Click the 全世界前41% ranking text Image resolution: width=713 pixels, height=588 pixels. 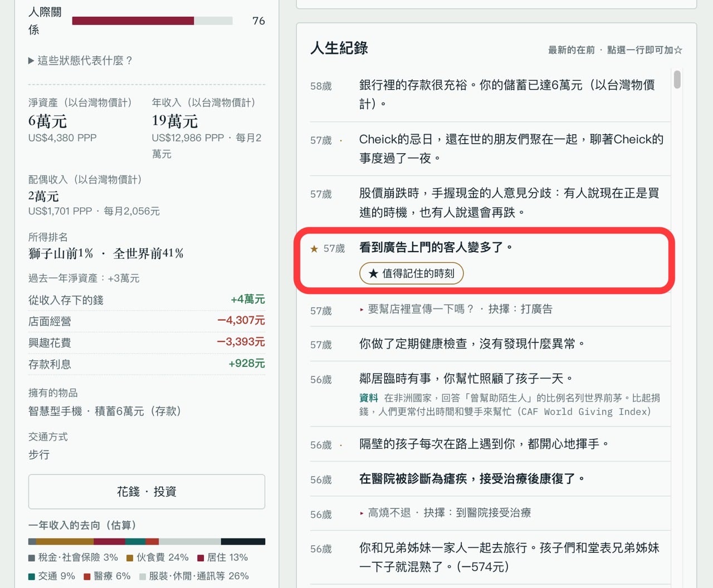[148, 254]
